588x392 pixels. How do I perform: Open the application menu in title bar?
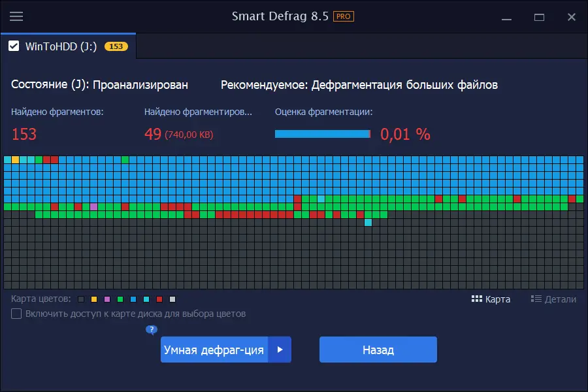(16, 16)
